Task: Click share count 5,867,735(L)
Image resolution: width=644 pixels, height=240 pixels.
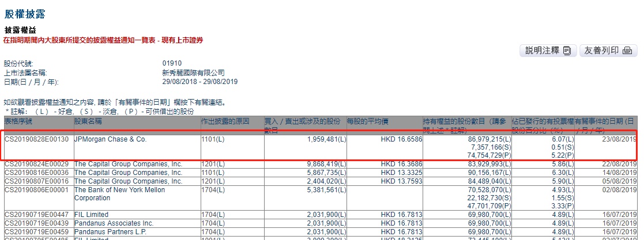Action: [x=327, y=173]
